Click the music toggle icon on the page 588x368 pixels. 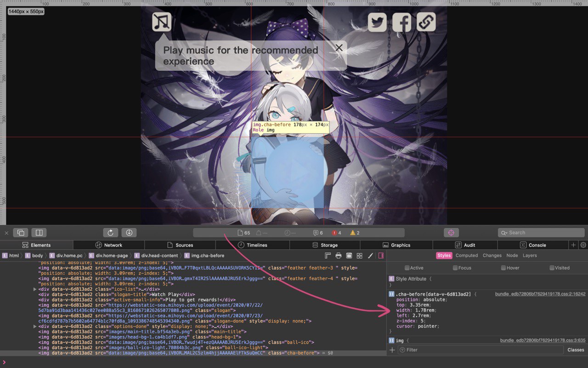point(162,22)
